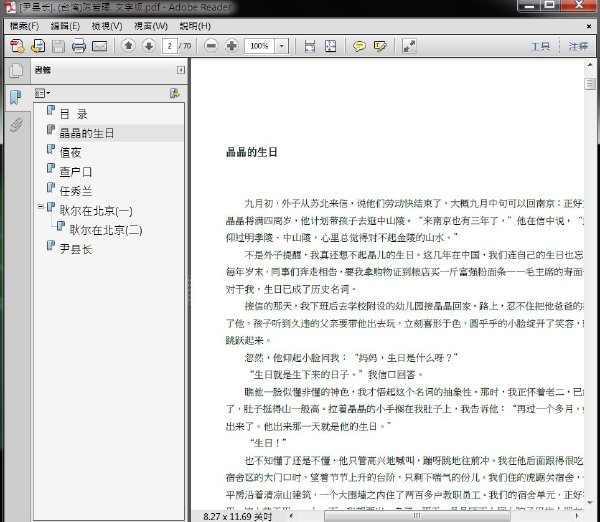The height and width of the screenshot is (522, 600).
Task: Close the document with menu bar x
Action: pyautogui.click(x=589, y=26)
